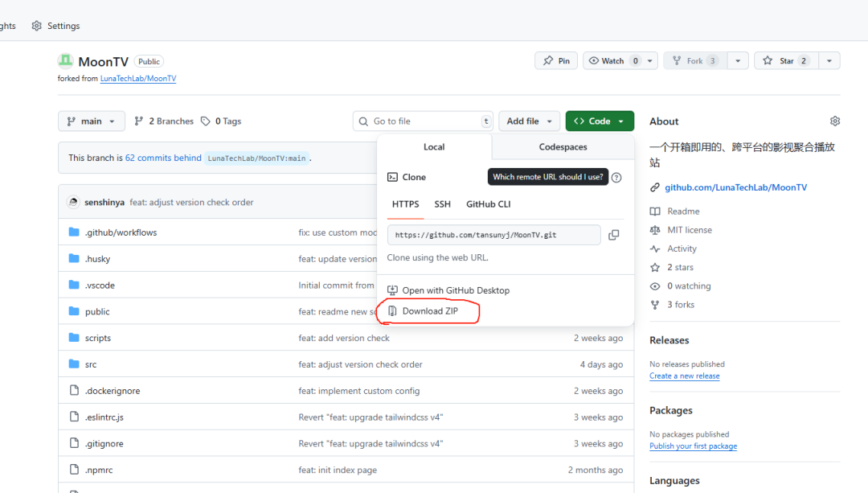
Task: Open the About settings gear icon
Action: pyautogui.click(x=835, y=121)
